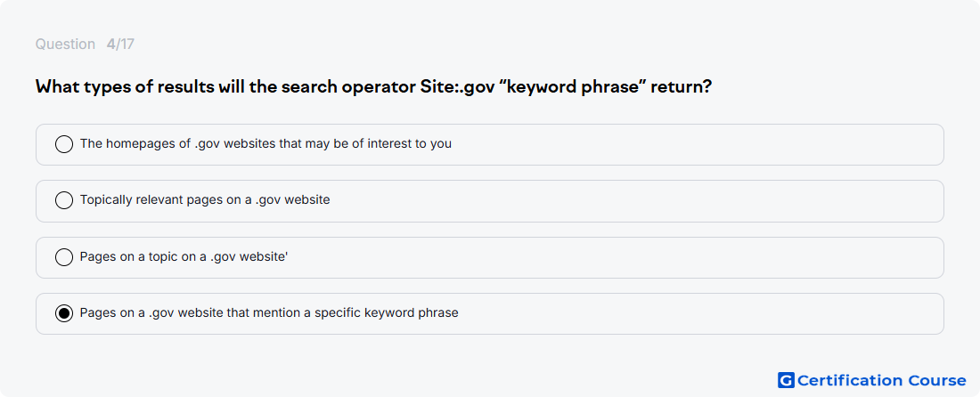This screenshot has height=397, width=980.
Task: Click blank area of the second answer card
Action: pos(625,201)
